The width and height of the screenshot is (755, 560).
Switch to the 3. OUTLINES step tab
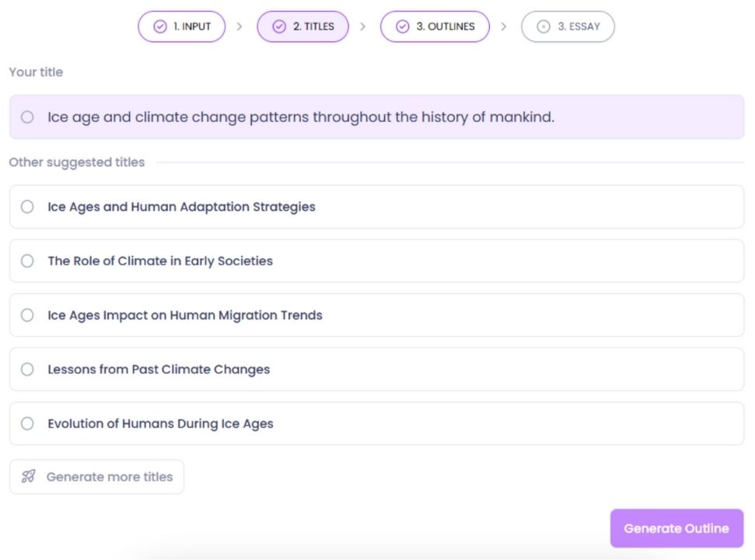(435, 26)
